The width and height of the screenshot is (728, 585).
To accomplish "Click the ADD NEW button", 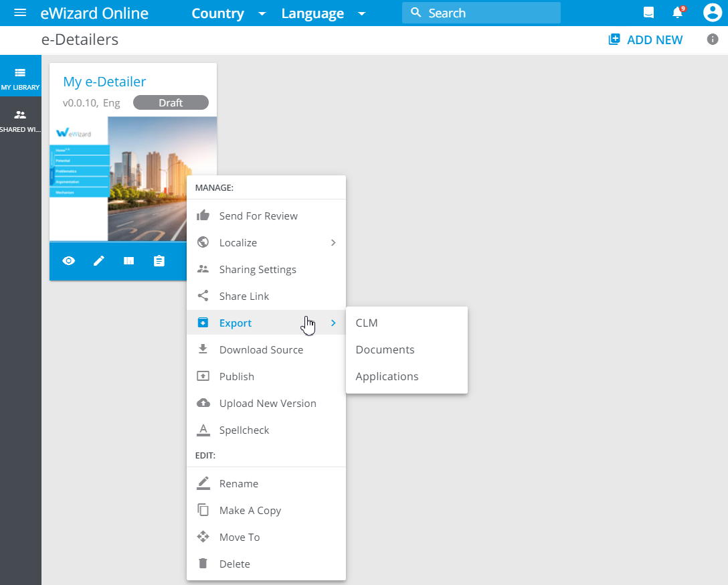I will pyautogui.click(x=646, y=39).
